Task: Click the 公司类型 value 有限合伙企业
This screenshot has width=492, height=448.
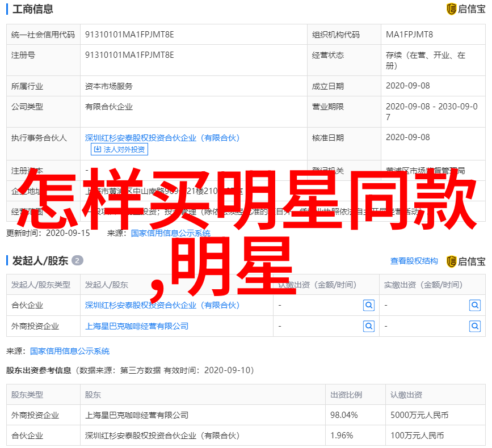Action: click(x=109, y=107)
